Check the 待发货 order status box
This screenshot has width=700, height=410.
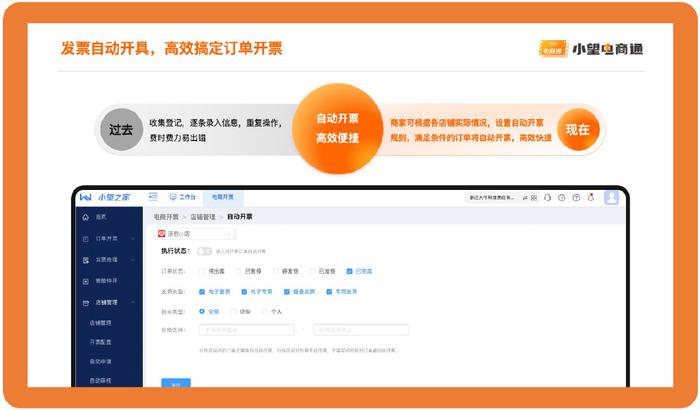[x=276, y=271]
